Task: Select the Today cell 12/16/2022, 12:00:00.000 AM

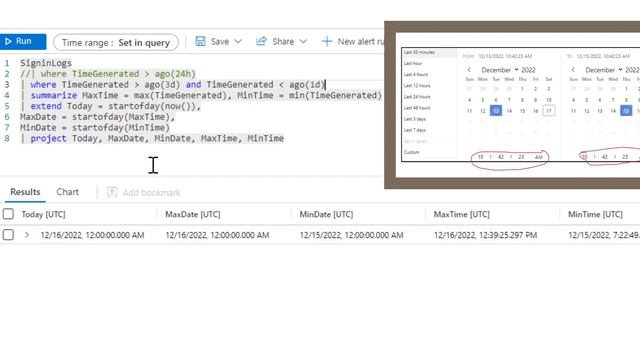Action: tap(92, 235)
